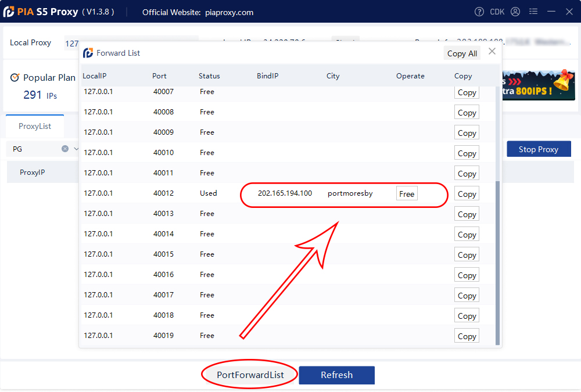
Task: Click the Forward List dialog logo icon
Action: pos(88,53)
